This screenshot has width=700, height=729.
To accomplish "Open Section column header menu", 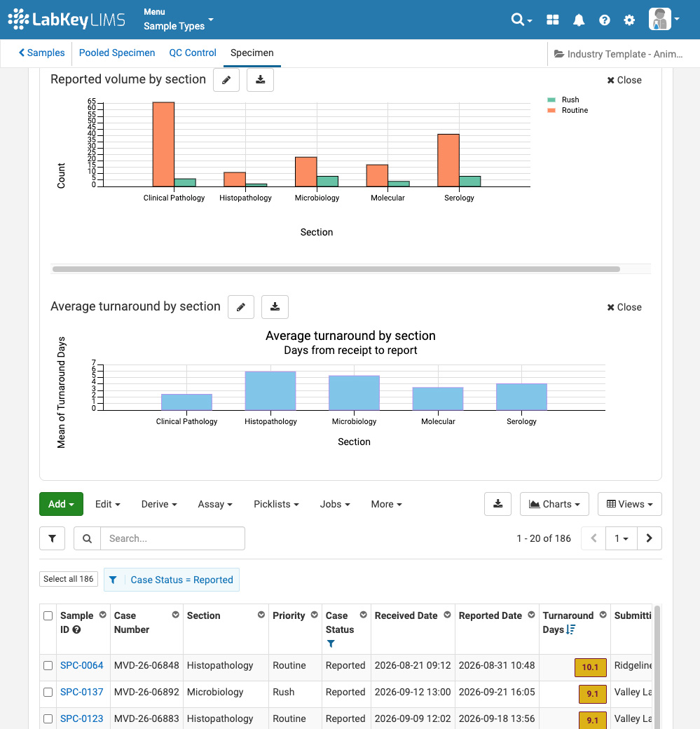I will coord(261,615).
